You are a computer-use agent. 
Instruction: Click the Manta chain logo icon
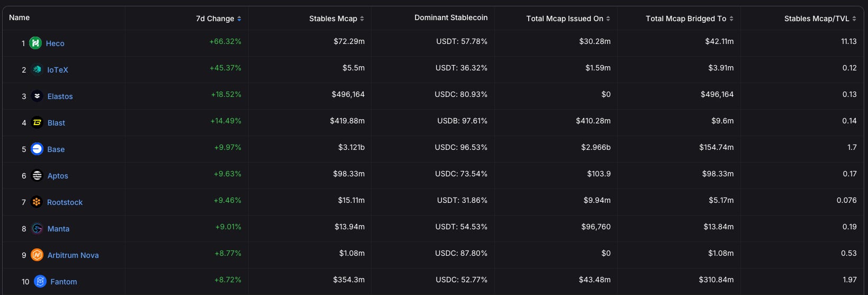pos(37,228)
